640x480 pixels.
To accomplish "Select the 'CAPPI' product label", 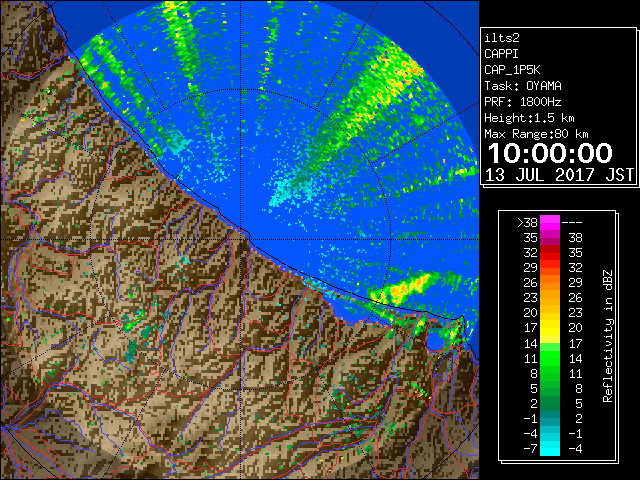I will 501,54.
